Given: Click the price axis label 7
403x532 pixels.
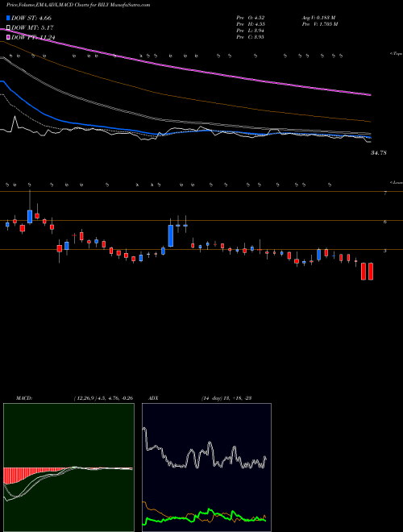Looking at the screenshot, I should click(385, 193).
